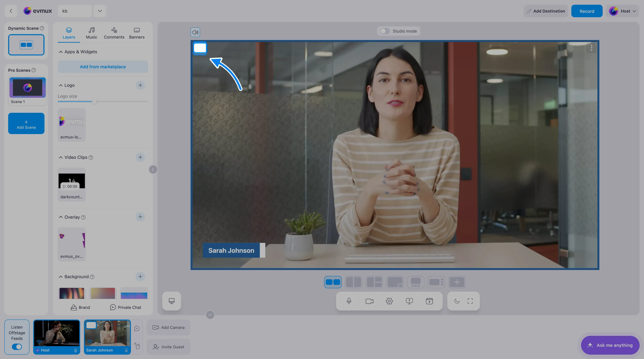Toggle the camera icon in toolbar

pyautogui.click(x=369, y=301)
